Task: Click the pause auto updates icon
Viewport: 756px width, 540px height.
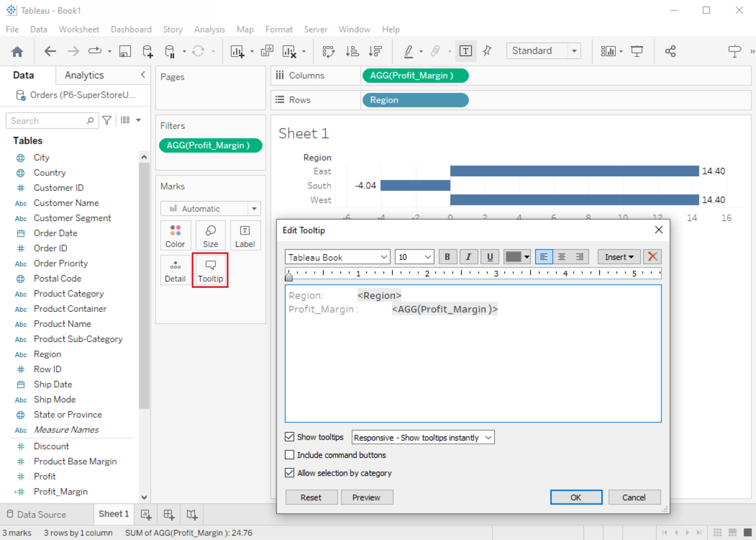Action: click(x=170, y=51)
